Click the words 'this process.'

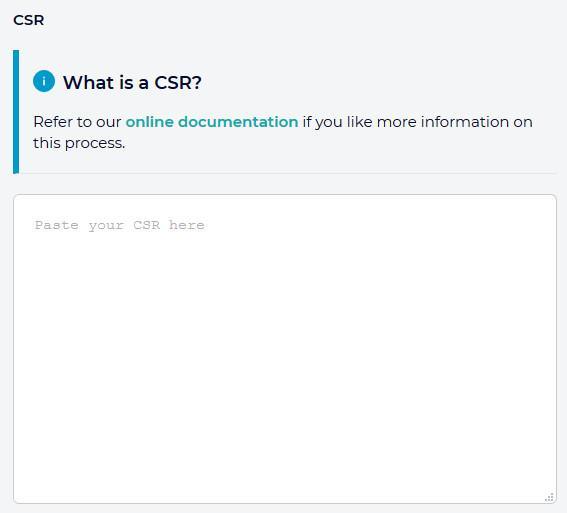(x=79, y=144)
